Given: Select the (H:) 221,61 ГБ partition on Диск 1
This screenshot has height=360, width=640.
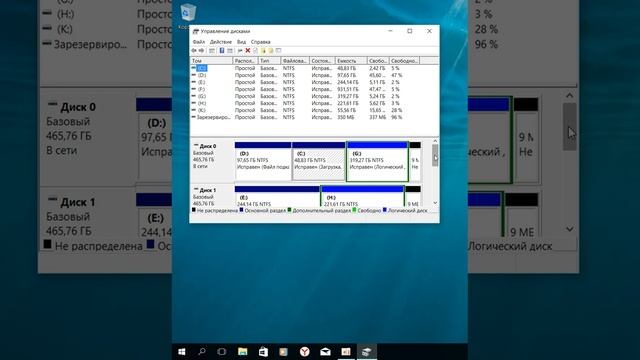Looking at the screenshot, I should click(x=362, y=196).
